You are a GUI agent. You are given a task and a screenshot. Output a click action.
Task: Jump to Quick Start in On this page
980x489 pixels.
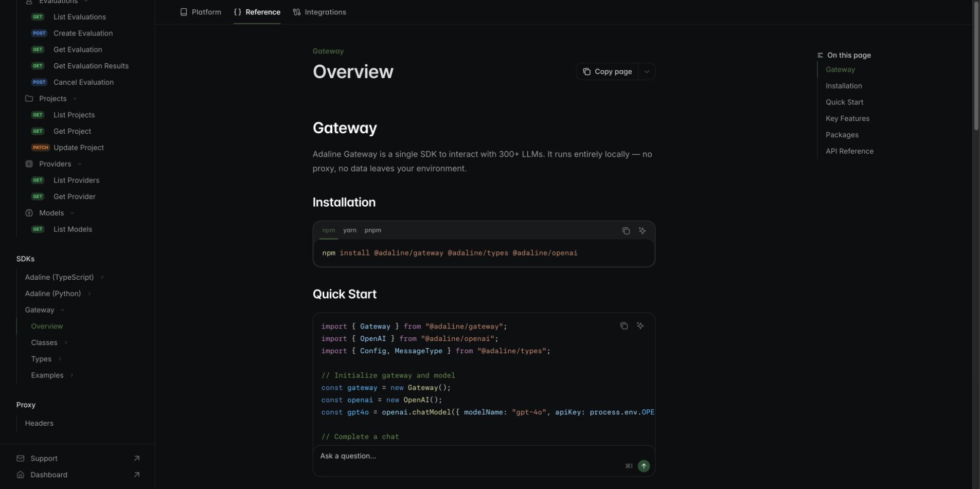844,102
